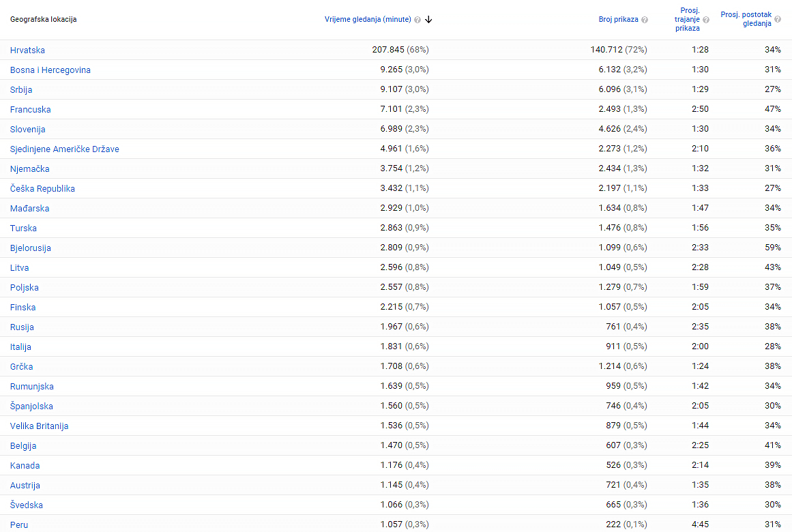
Task: Open Bosna i Hercegovina details
Action: pyautogui.click(x=50, y=70)
